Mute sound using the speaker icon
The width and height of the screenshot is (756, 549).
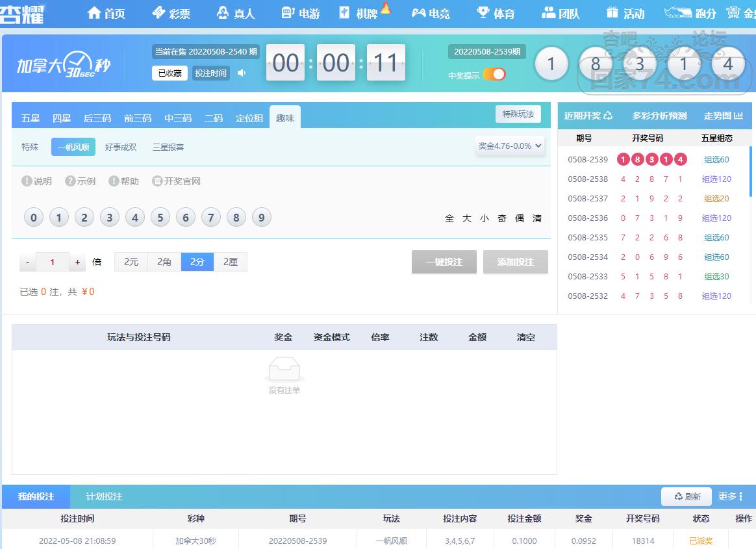pos(242,73)
